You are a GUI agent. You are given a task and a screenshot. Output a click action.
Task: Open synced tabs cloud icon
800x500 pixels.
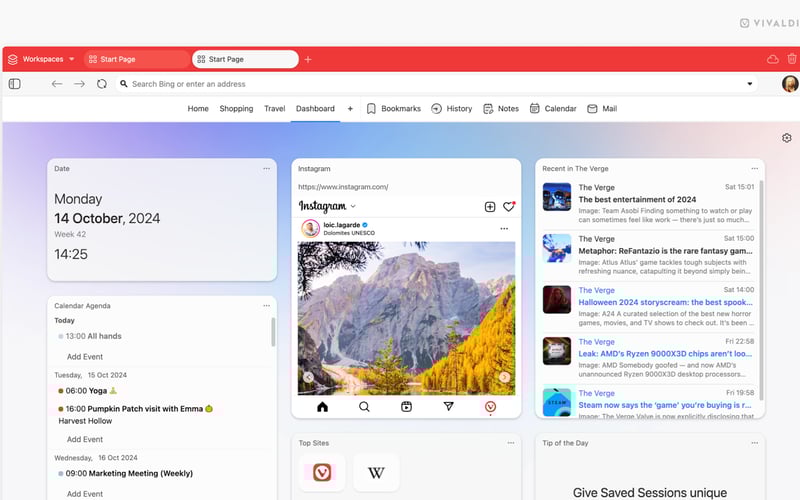[772, 59]
